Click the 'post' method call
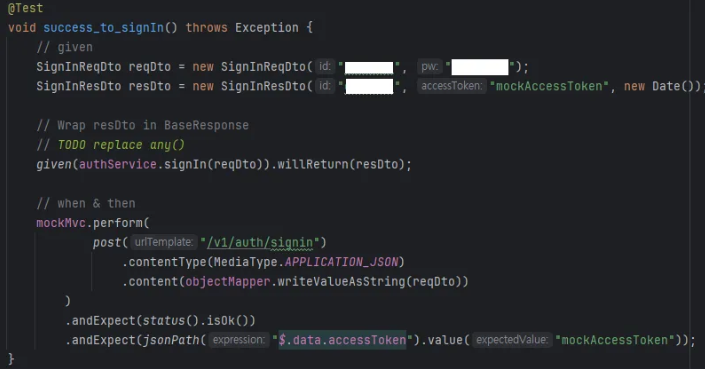This screenshot has height=369, width=705. (107, 243)
